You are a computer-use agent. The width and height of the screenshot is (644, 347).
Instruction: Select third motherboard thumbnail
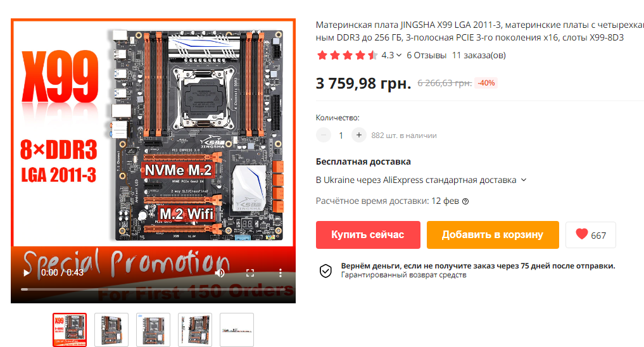pos(153,330)
